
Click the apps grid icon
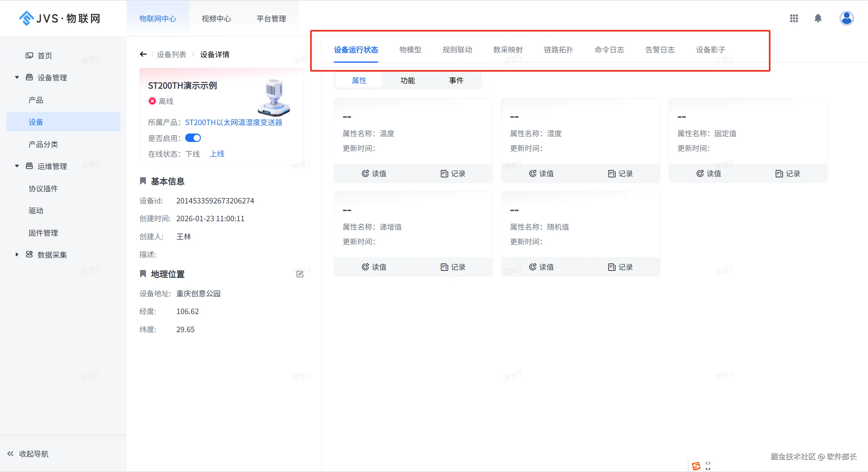pyautogui.click(x=794, y=18)
